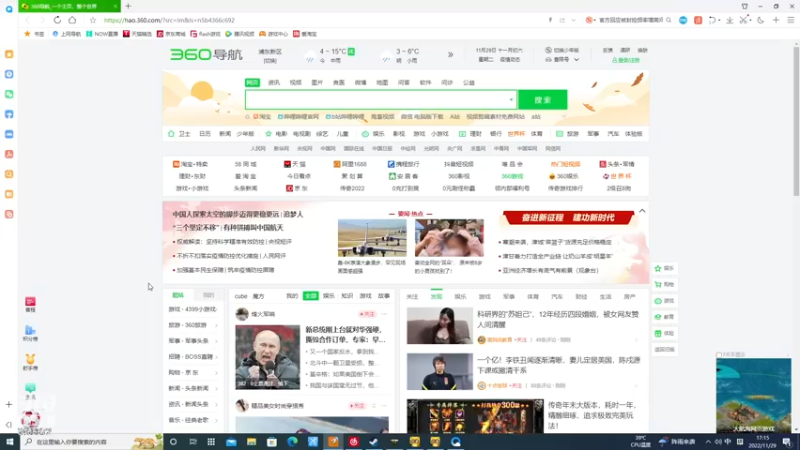Select the 发现 news feed tab

(436, 296)
